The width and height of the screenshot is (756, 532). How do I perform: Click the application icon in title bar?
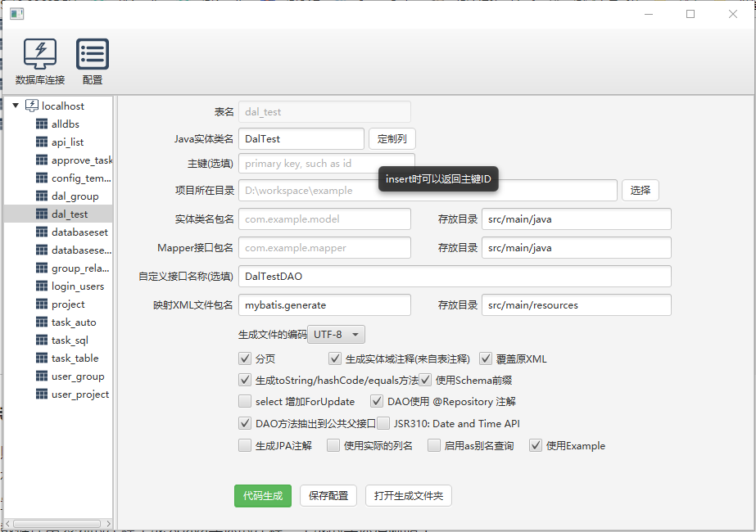tap(17, 14)
